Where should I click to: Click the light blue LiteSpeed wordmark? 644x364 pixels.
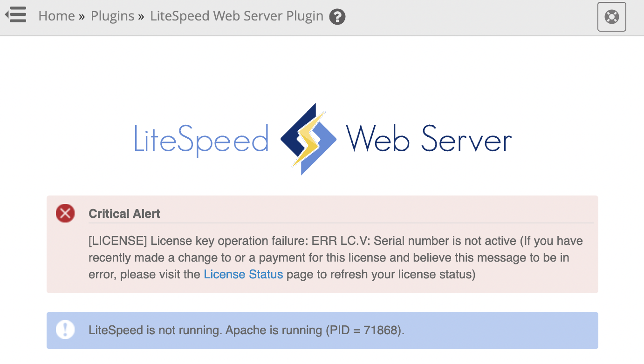[201, 140]
